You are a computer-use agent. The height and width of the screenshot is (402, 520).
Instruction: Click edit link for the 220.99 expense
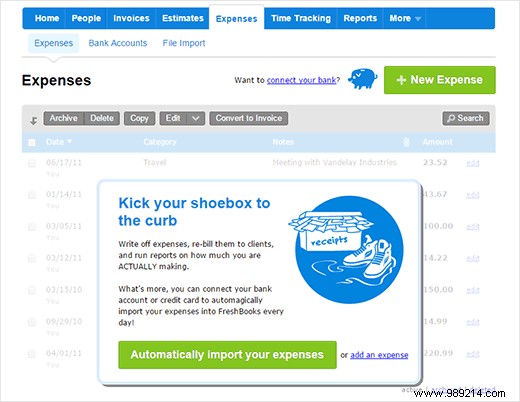[473, 354]
